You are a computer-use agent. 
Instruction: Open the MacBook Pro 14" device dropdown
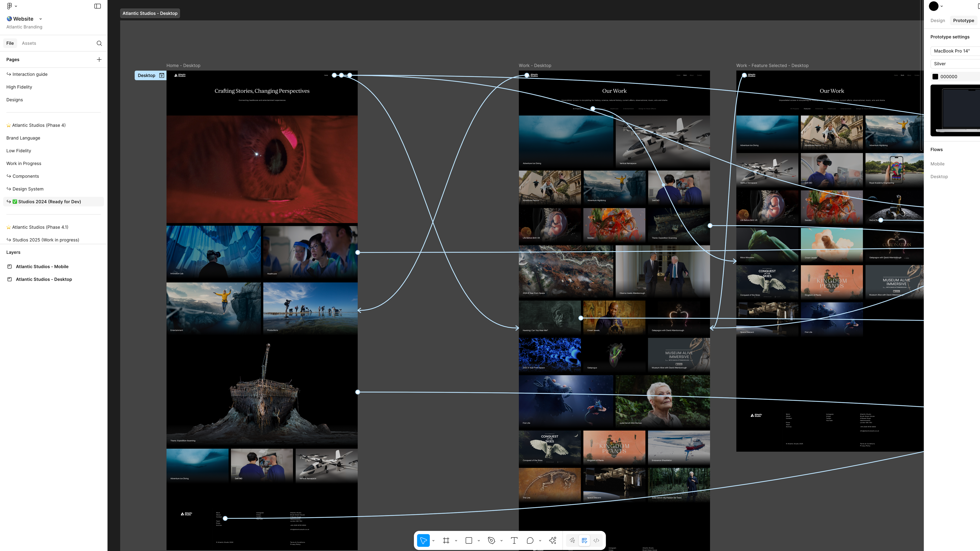point(955,51)
